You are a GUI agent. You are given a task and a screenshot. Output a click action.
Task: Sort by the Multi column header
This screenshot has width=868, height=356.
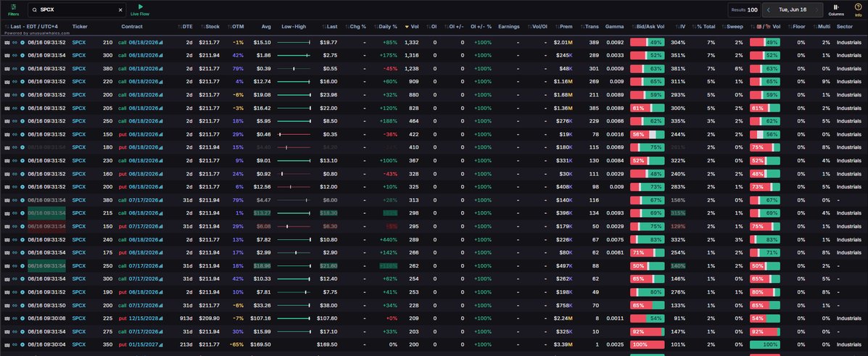coord(822,27)
